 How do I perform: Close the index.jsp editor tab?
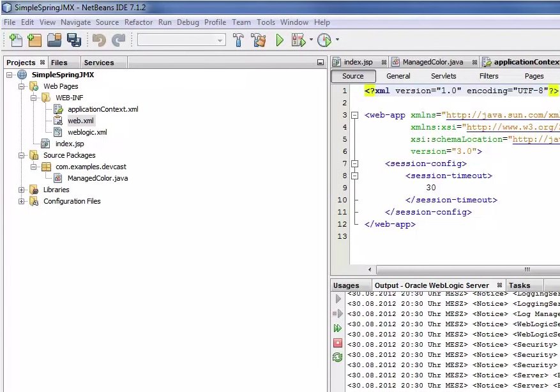tap(384, 62)
